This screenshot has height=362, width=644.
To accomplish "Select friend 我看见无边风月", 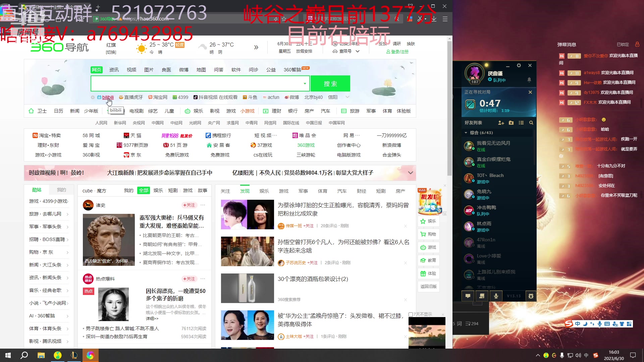I will tap(498, 146).
